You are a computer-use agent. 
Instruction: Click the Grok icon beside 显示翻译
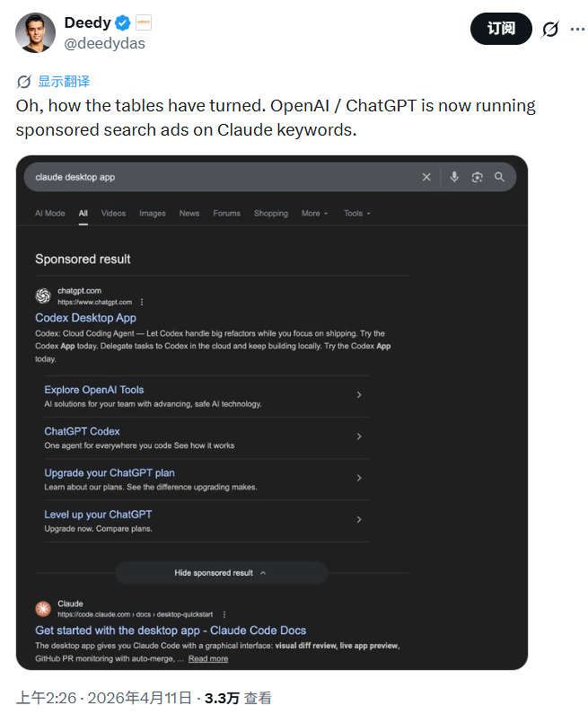(x=25, y=81)
